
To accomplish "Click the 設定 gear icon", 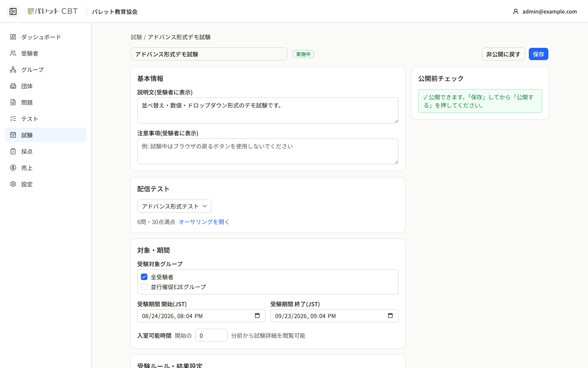I will click(13, 184).
